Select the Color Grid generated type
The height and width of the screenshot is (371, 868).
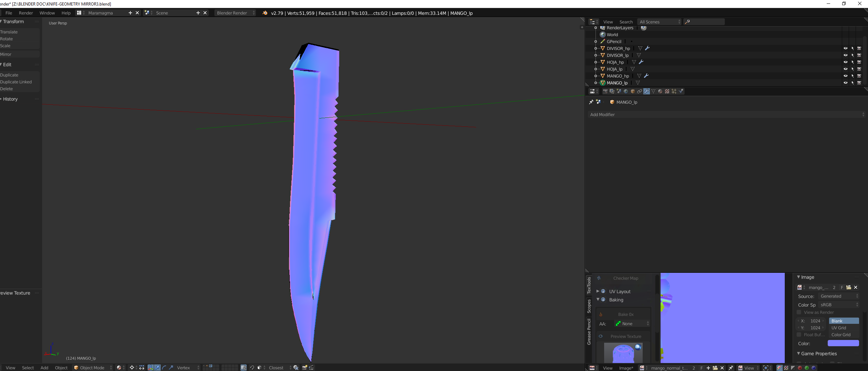click(844, 334)
